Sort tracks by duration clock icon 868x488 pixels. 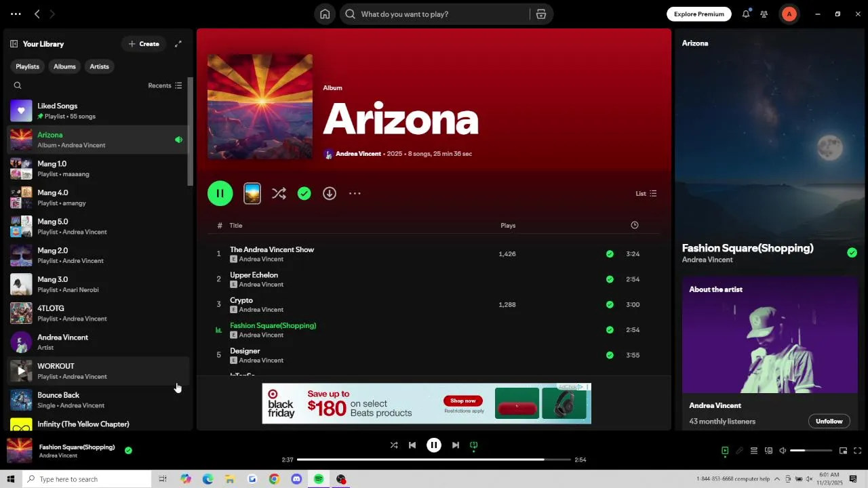[x=635, y=225]
